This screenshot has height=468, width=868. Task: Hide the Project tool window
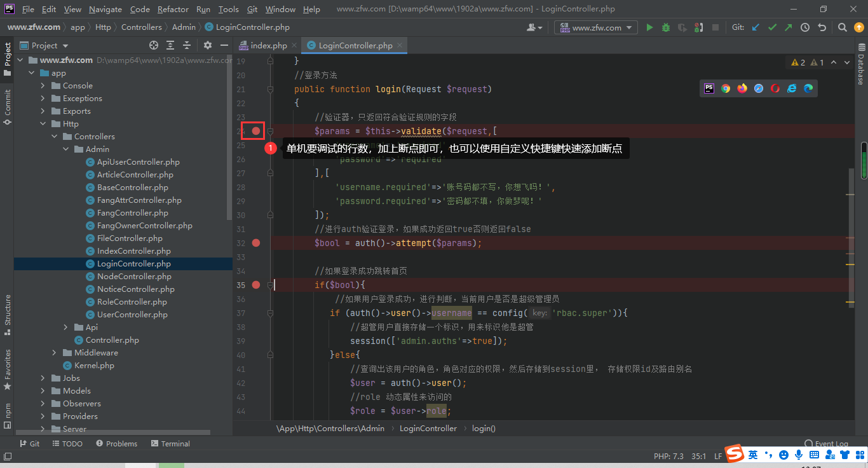[224, 45]
